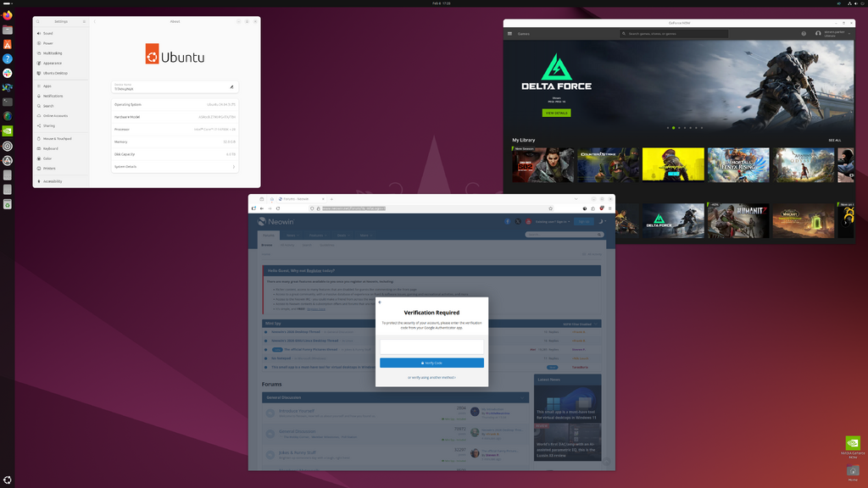Screen dimensions: 868x488
Task: Open the GeForce NOW help icon
Action: pyautogui.click(x=804, y=34)
